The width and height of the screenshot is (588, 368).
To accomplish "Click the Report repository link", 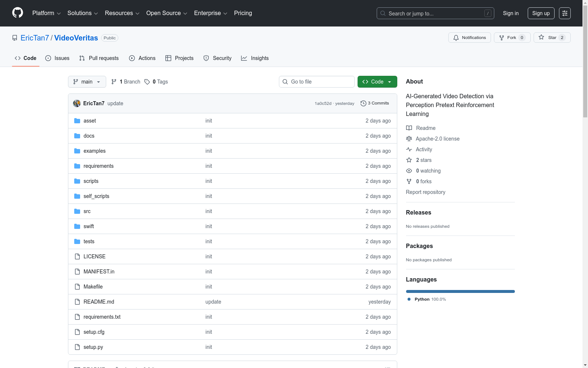I will (426, 192).
